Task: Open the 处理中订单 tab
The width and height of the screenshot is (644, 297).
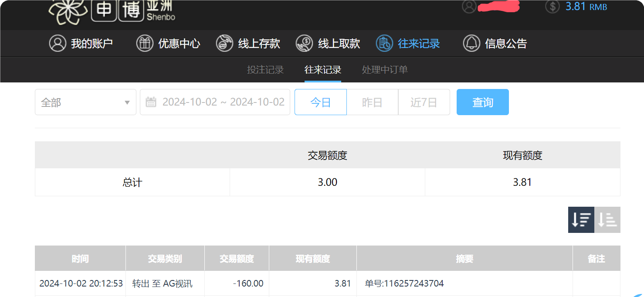Action: point(384,70)
